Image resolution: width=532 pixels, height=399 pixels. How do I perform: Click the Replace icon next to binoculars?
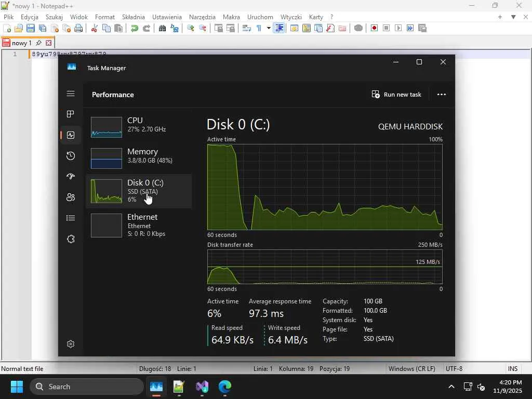175,28
